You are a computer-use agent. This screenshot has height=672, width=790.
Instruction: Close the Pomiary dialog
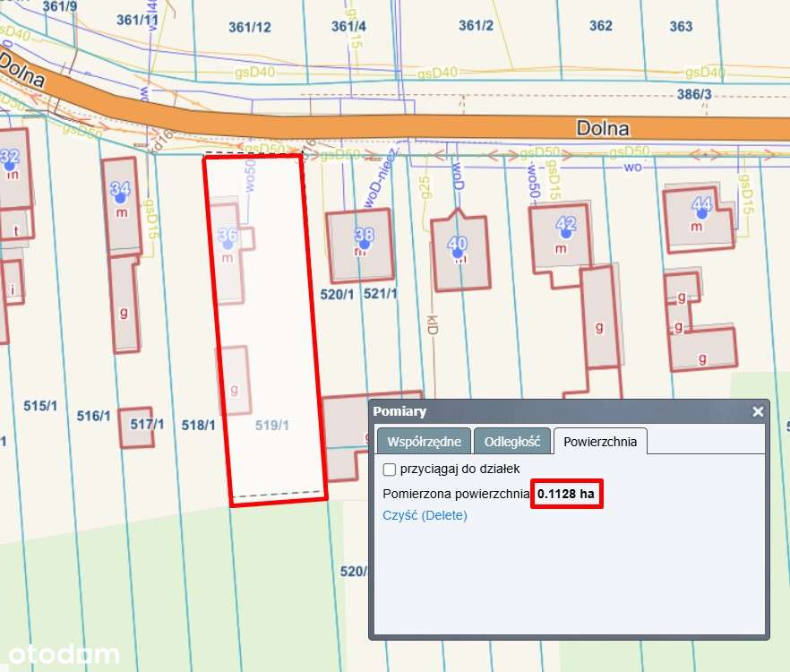pyautogui.click(x=757, y=412)
